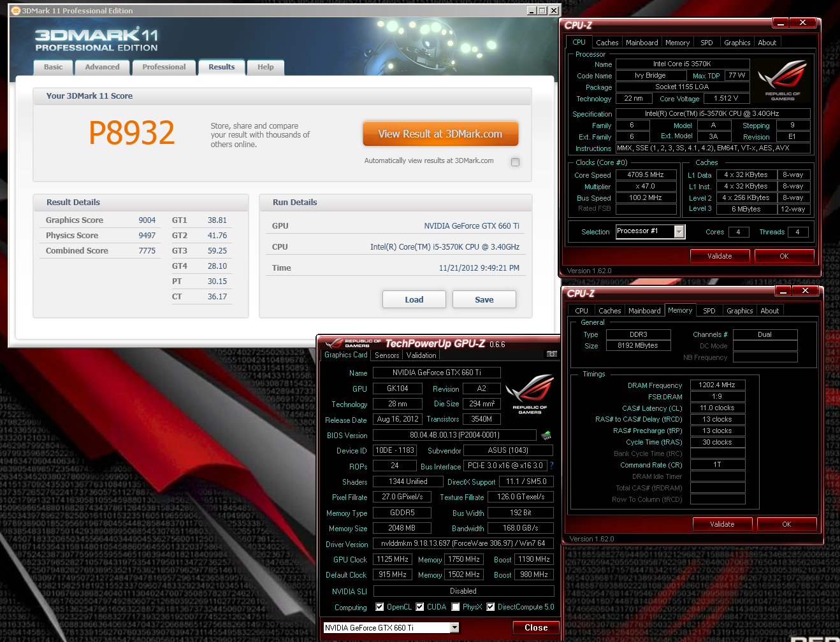This screenshot has width=840, height=642.
Task: Open Memory tab in upper CPU-Z window
Action: point(677,43)
